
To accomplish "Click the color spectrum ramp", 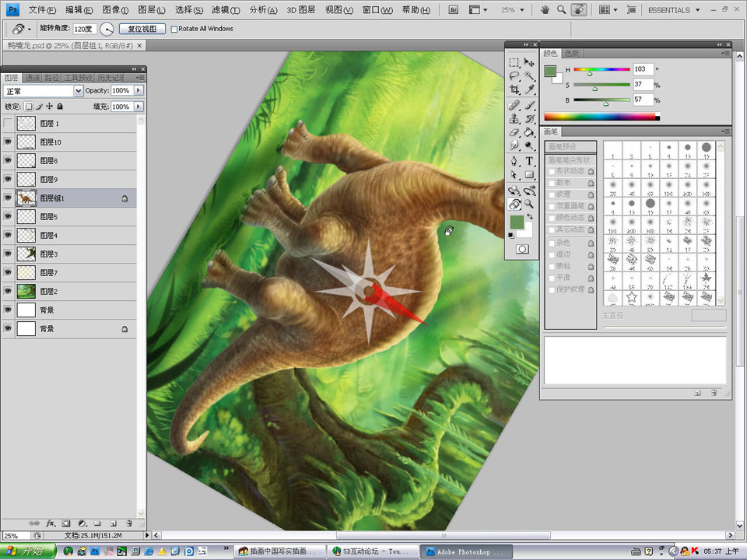I will 601,117.
